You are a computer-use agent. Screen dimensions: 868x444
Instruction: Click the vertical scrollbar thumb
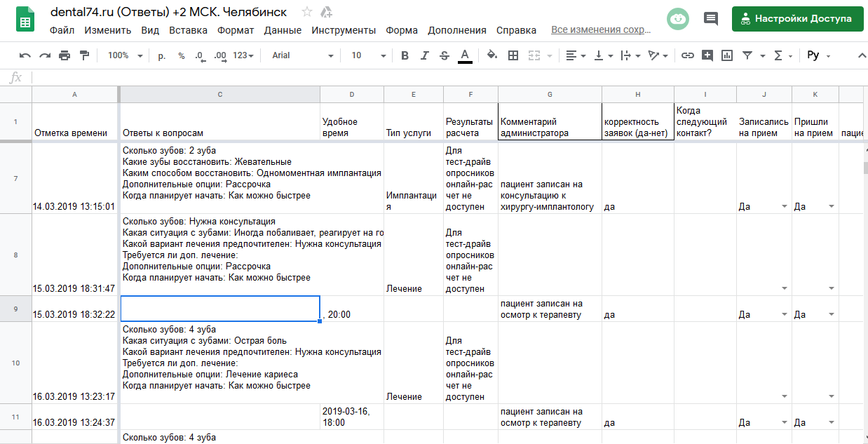click(x=865, y=167)
